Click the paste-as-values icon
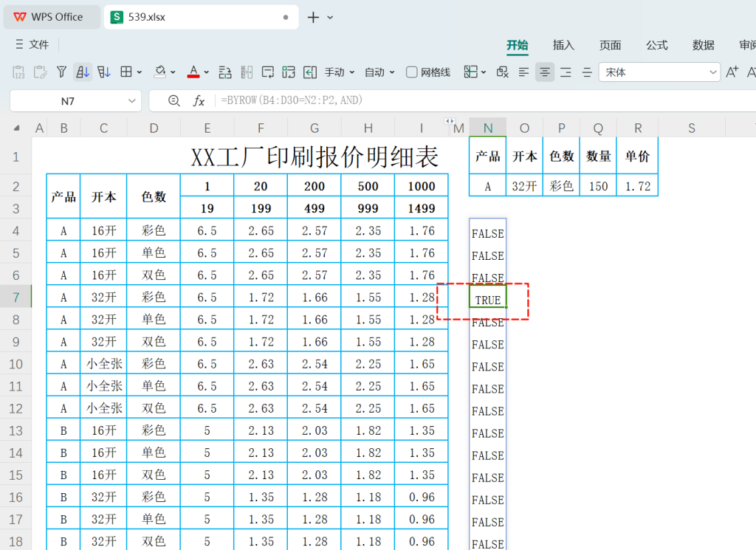The width and height of the screenshot is (756, 550). click(x=18, y=72)
